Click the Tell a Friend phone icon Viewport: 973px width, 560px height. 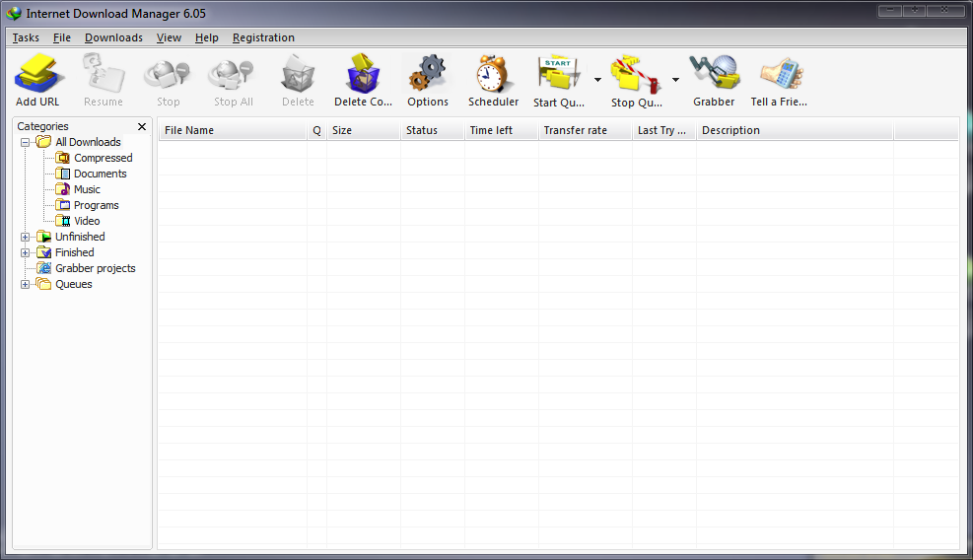point(781,73)
